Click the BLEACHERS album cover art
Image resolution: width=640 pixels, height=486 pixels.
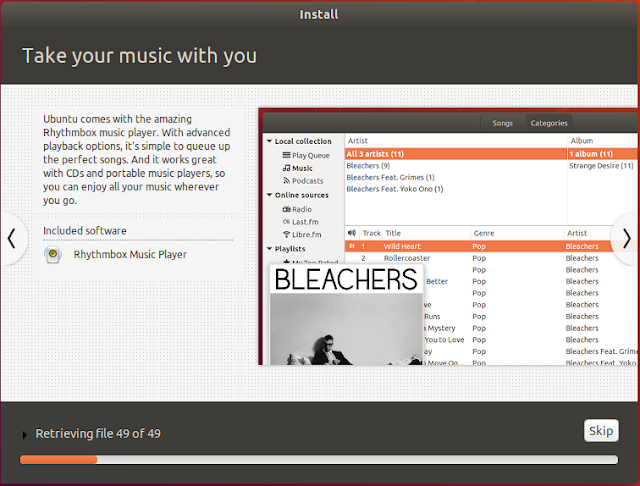[x=346, y=314]
